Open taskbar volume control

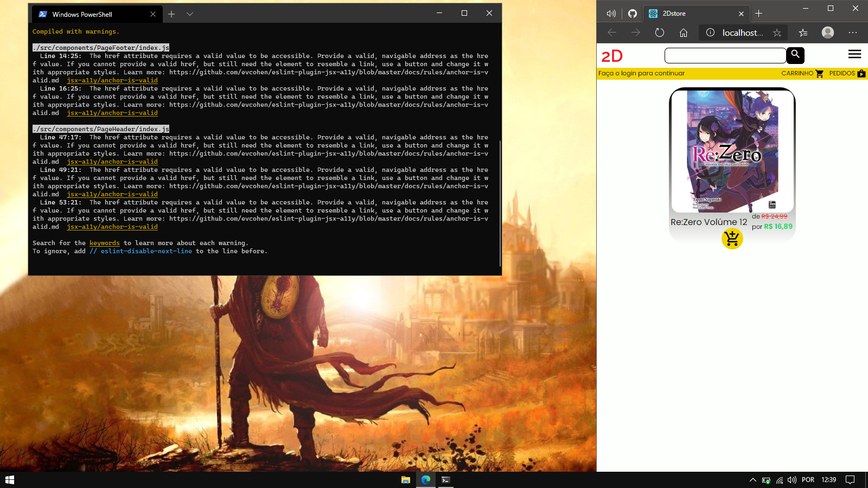(x=792, y=480)
